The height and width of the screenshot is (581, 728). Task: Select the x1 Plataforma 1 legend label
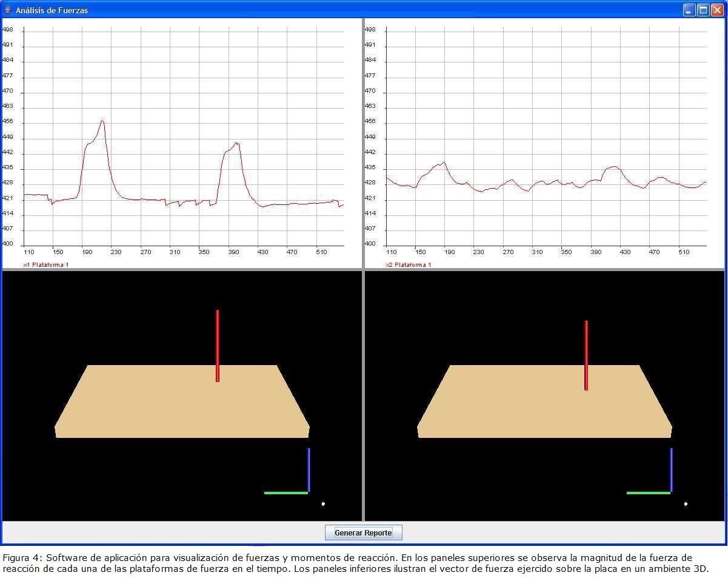tap(45, 265)
